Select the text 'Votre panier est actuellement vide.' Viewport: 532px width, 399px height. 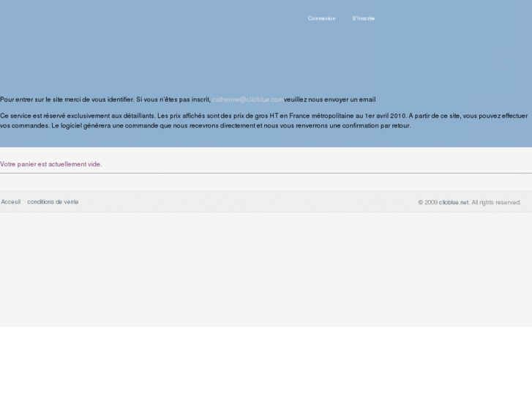click(51, 164)
